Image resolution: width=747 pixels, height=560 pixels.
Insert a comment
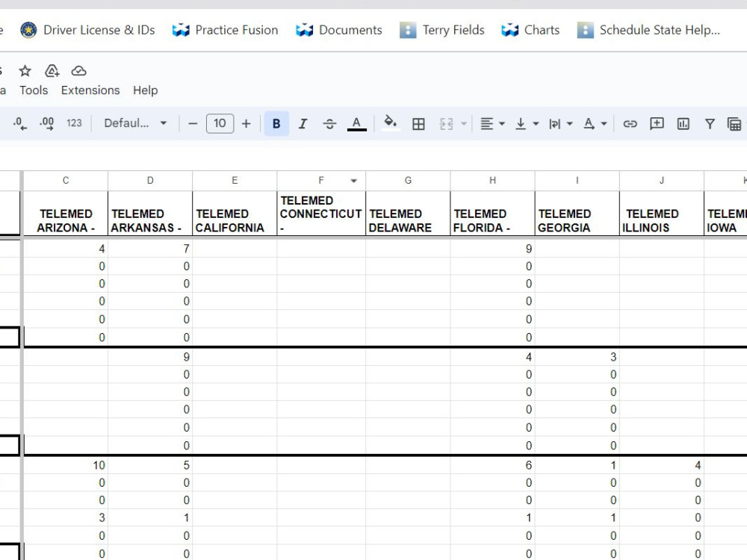point(657,124)
